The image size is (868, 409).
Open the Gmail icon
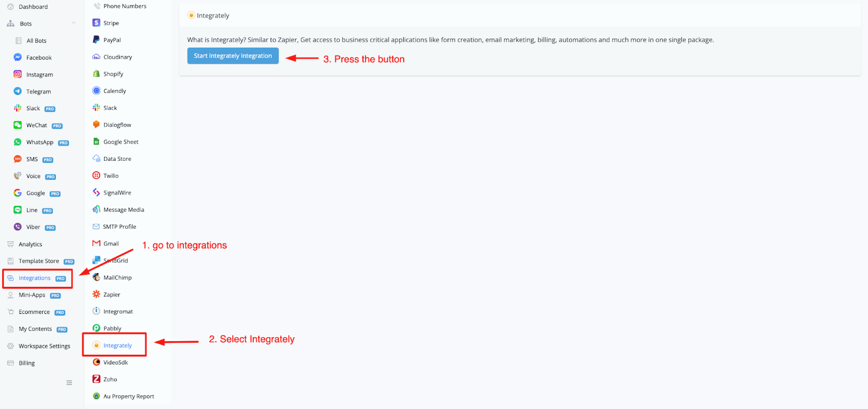[97, 243]
